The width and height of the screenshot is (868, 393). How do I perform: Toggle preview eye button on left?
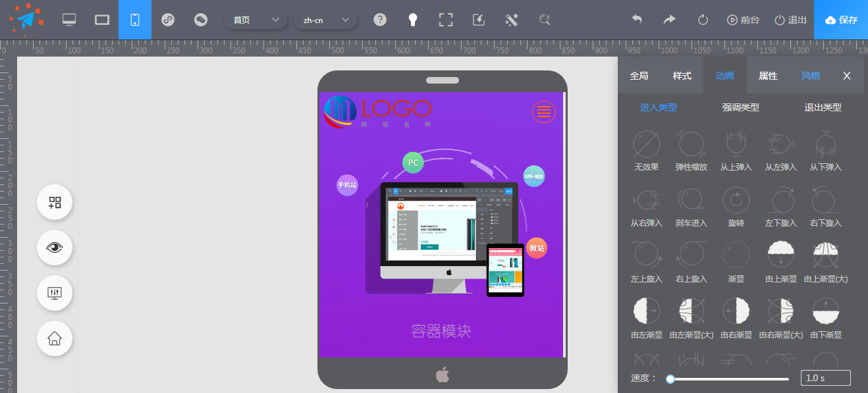coord(55,248)
